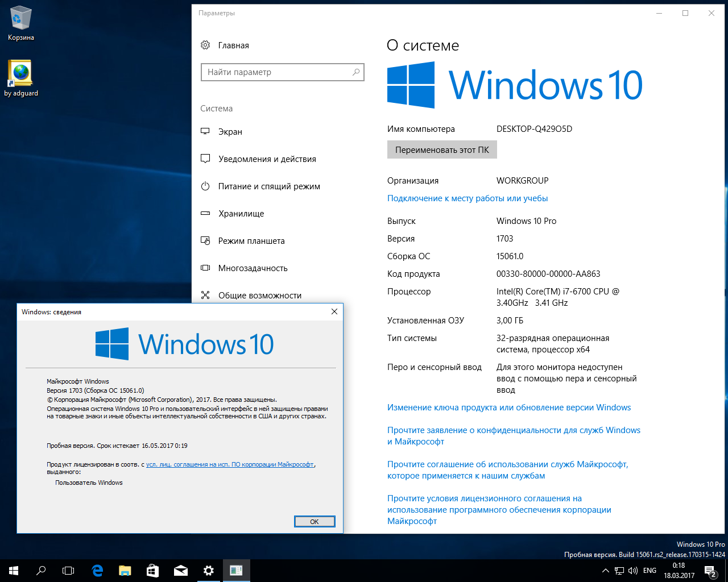Click the volume speaker tray icon
Screen dimensions: 728x582
633,571
